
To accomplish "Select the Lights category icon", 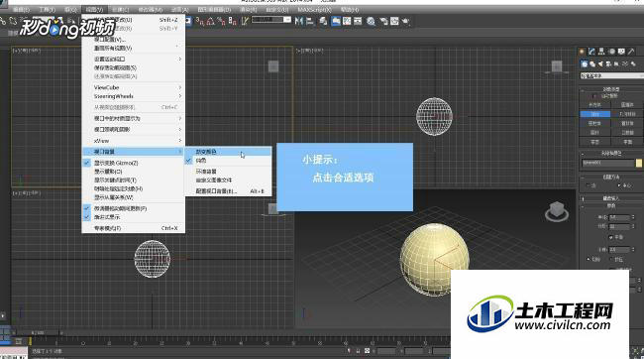I will tap(600, 64).
